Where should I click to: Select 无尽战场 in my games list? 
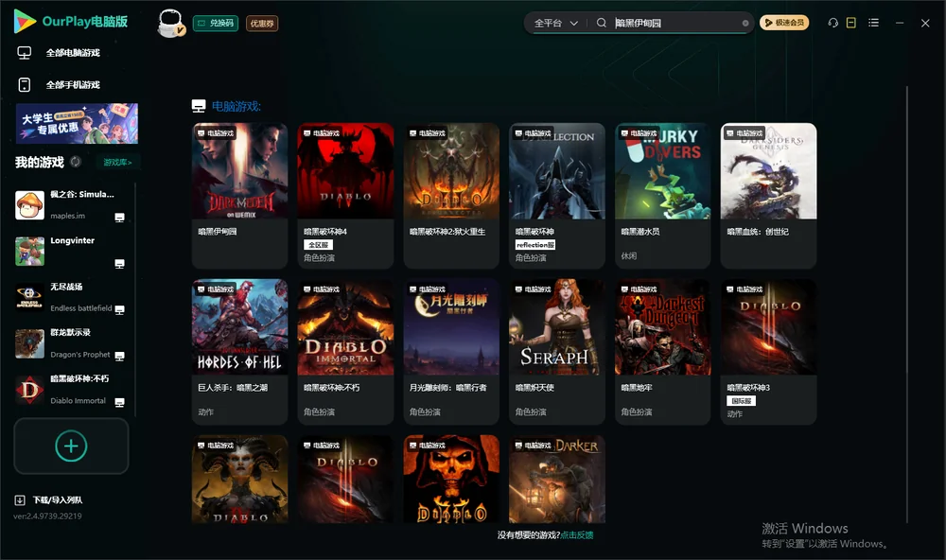coord(73,297)
